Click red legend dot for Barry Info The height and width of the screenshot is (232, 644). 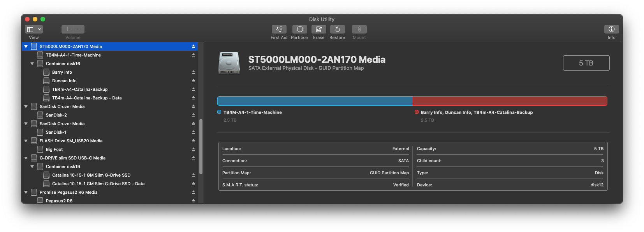417,112
